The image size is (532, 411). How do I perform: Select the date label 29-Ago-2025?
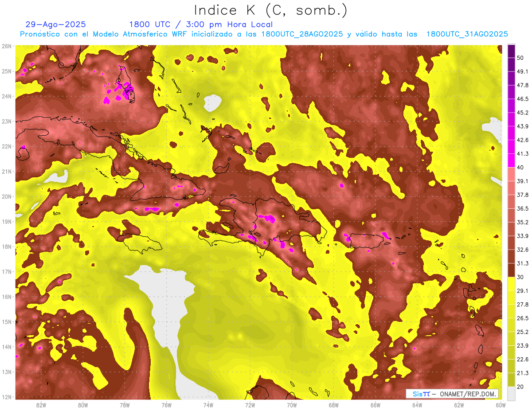[56, 24]
